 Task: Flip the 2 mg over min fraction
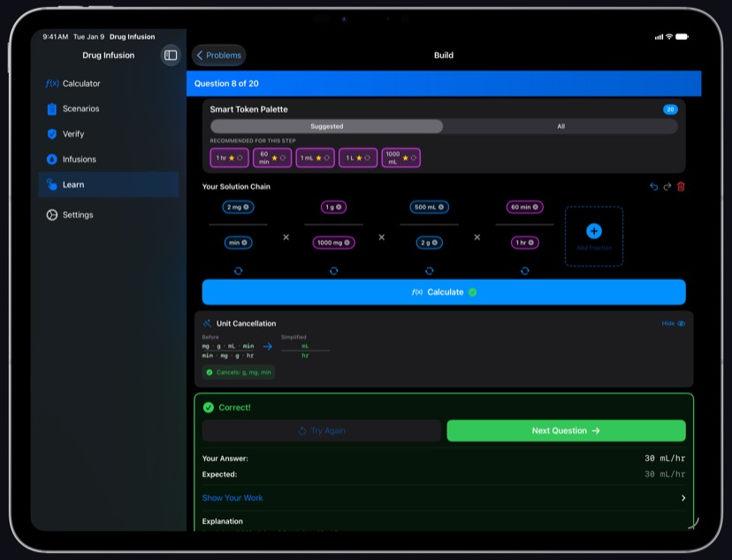(x=238, y=271)
